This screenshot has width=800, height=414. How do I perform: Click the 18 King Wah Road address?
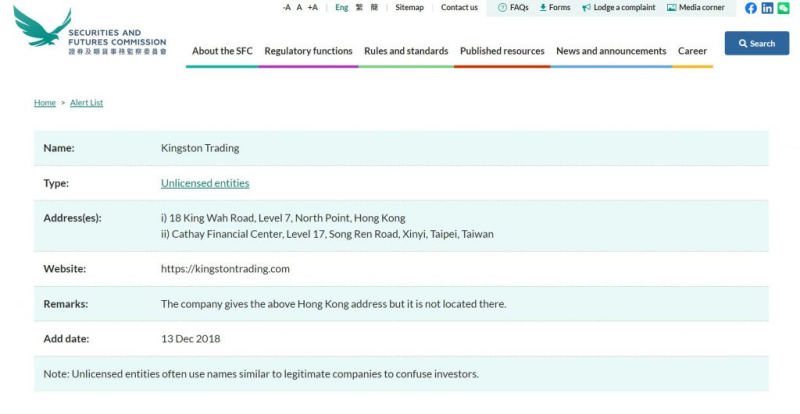click(283, 218)
